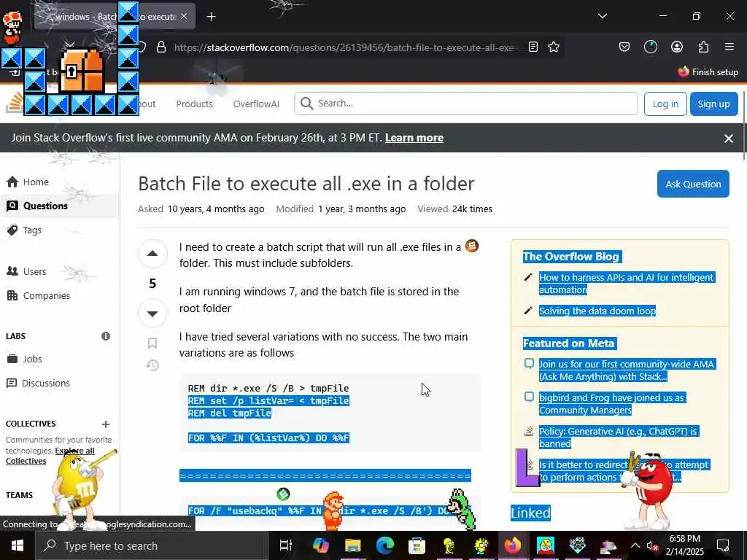The width and height of the screenshot is (747, 560).
Task: Show question activity history icon
Action: pyautogui.click(x=152, y=365)
